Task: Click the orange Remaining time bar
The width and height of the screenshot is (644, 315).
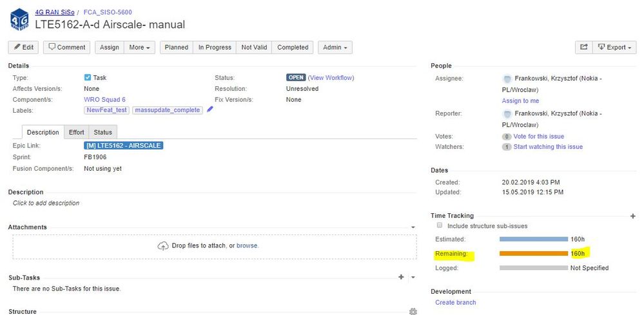Action: (534, 253)
